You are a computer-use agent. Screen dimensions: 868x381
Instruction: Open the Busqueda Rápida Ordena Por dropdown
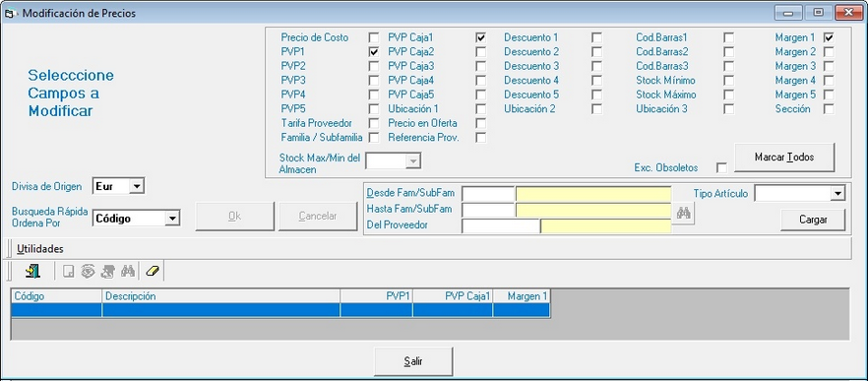point(173,219)
